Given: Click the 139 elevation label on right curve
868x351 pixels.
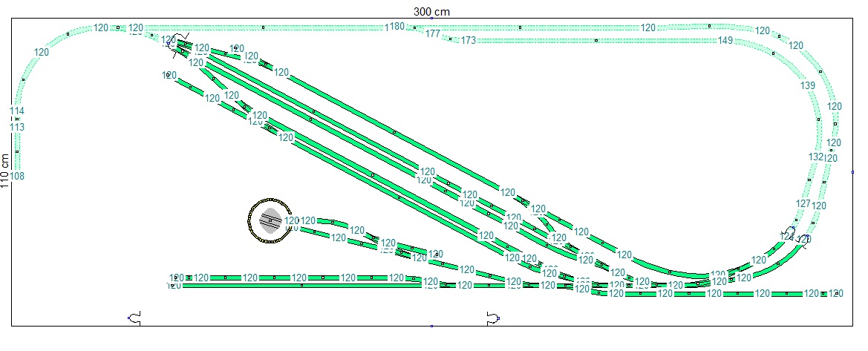Looking at the screenshot, I should (x=808, y=86).
